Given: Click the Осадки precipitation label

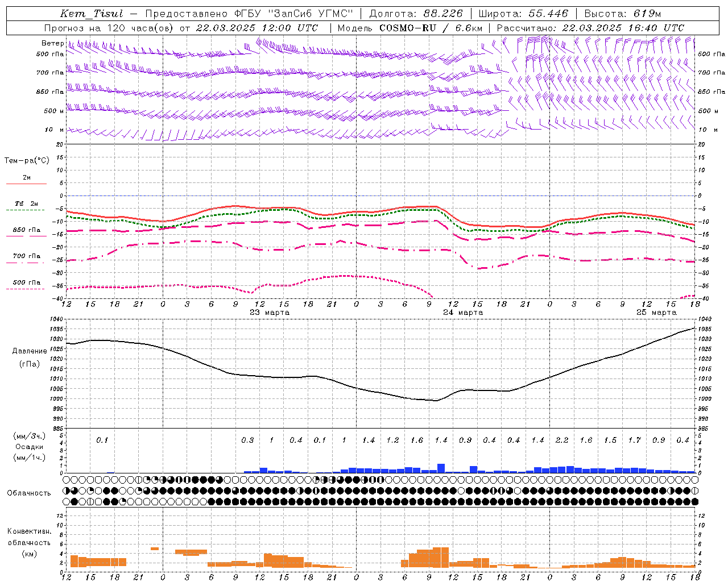Looking at the screenshot, I should [30, 447].
